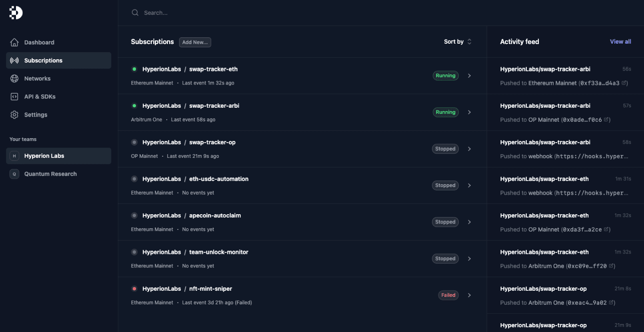The height and width of the screenshot is (332, 644).
Task: Click the green status dot for swap-tracker-arbi
Action: pos(134,106)
